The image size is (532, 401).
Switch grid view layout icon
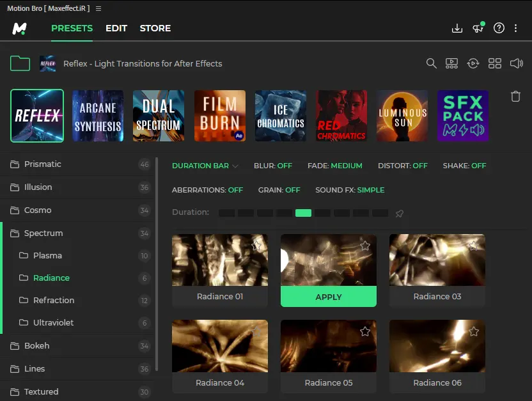coord(495,63)
